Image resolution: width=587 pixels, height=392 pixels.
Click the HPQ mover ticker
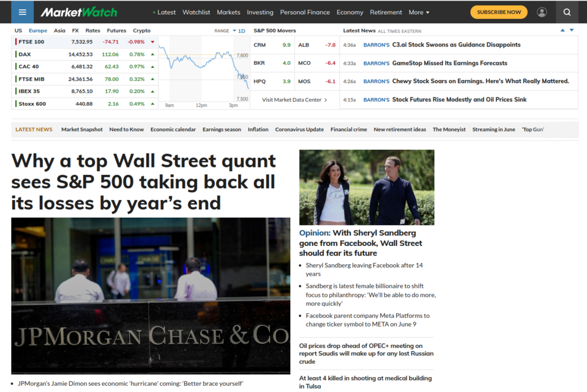point(260,81)
